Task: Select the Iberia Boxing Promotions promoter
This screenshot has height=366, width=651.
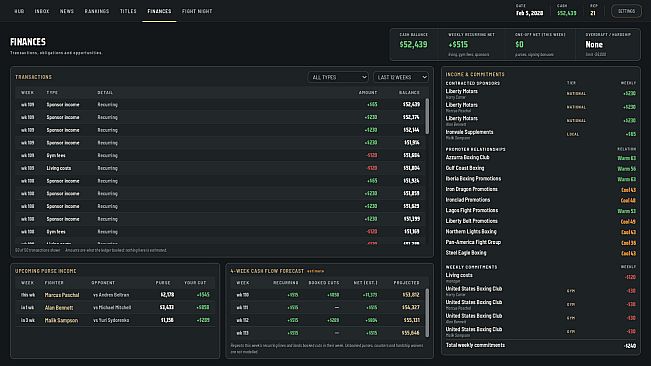Action: click(541, 179)
